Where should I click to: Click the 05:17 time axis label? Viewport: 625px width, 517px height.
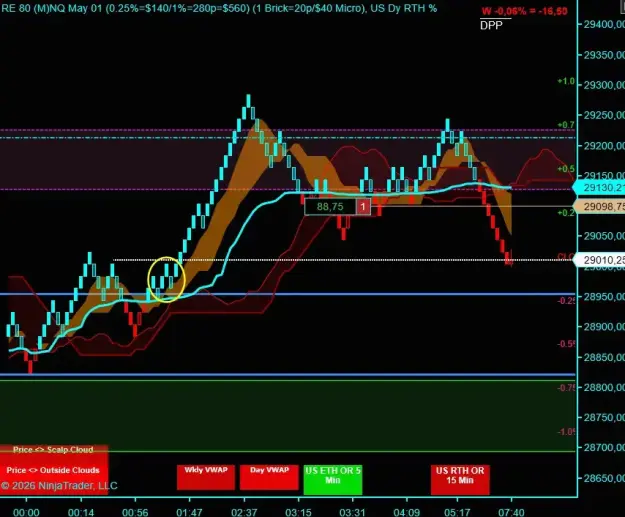[x=457, y=512]
